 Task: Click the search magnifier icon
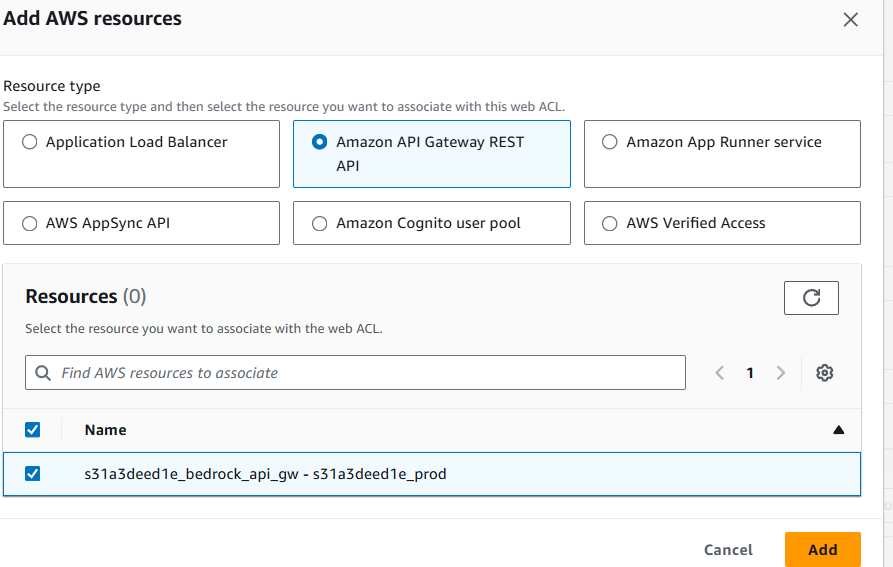(x=43, y=373)
